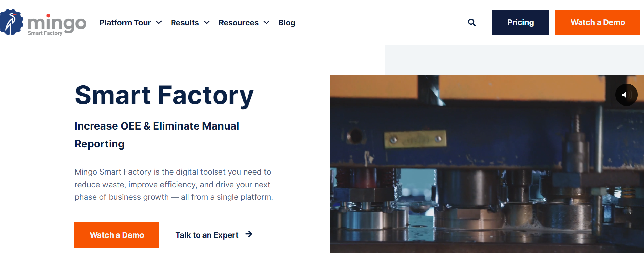Expand the Results dropdown chevron

pos(207,23)
